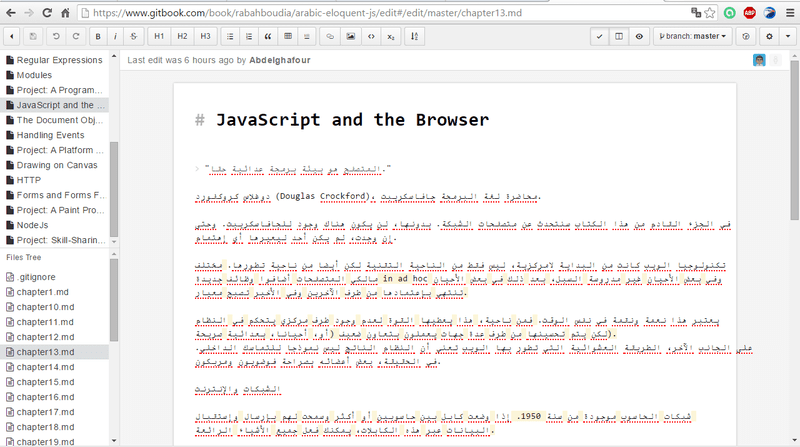
Task: Click the save (floppy disk) icon
Action: tap(33, 36)
